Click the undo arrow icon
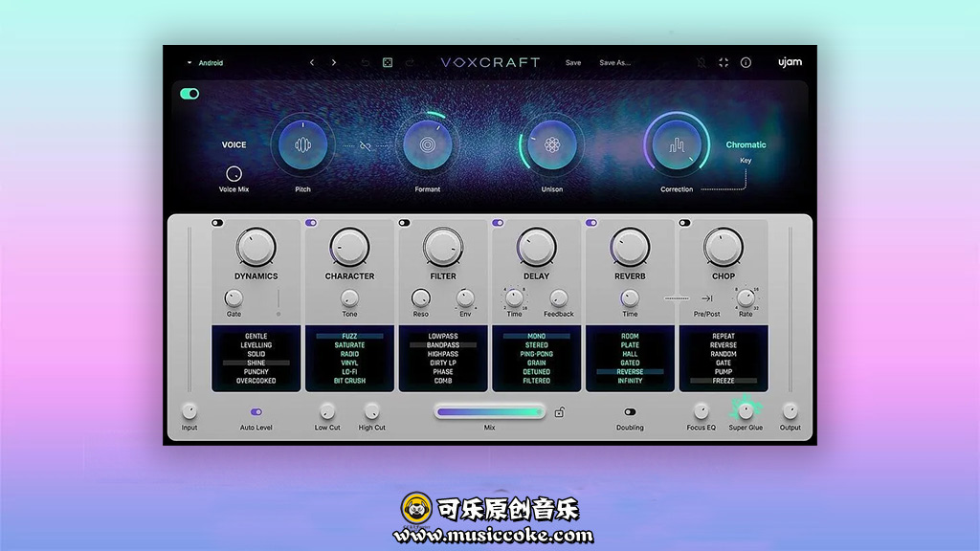The width and height of the screenshot is (980, 551). point(365,63)
